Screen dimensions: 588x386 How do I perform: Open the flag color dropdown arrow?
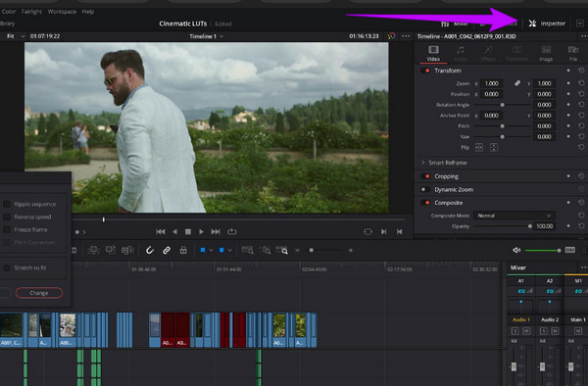tap(211, 250)
